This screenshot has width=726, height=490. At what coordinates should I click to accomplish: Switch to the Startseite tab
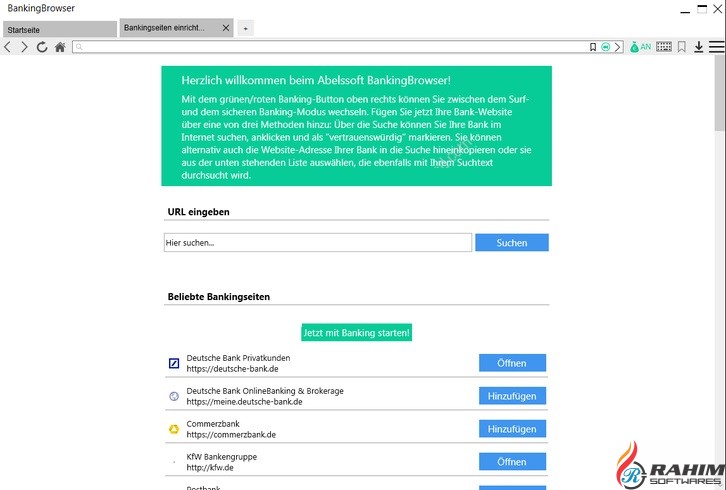[58, 29]
